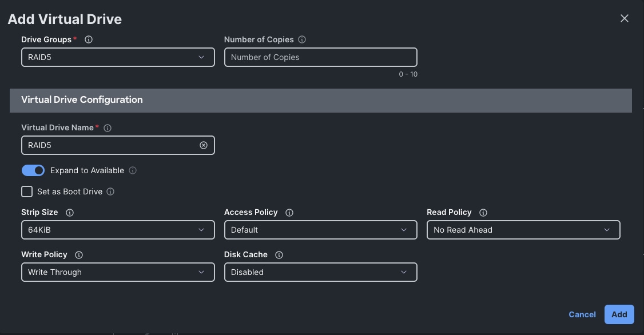Click into the Number of Copies field
This screenshot has width=644, height=335.
click(x=320, y=57)
